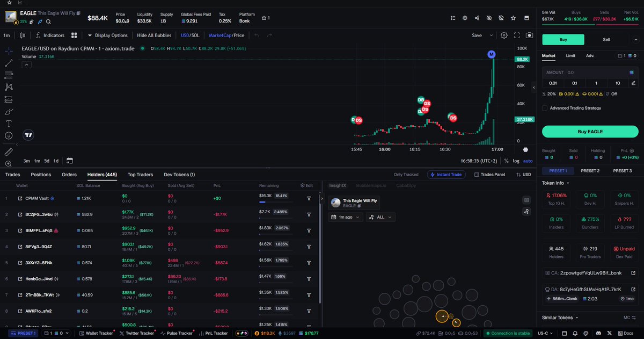
Task: Open the candlestick chart style selector
Action: 23,35
